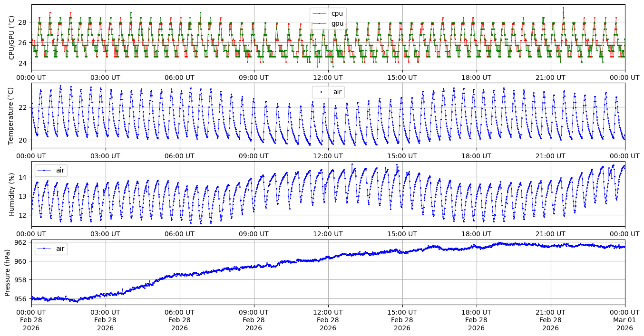This screenshot has width=644, height=336.
Task: Click 09:00 UT tick below the CPU/GPU plot
Action: click(x=254, y=77)
